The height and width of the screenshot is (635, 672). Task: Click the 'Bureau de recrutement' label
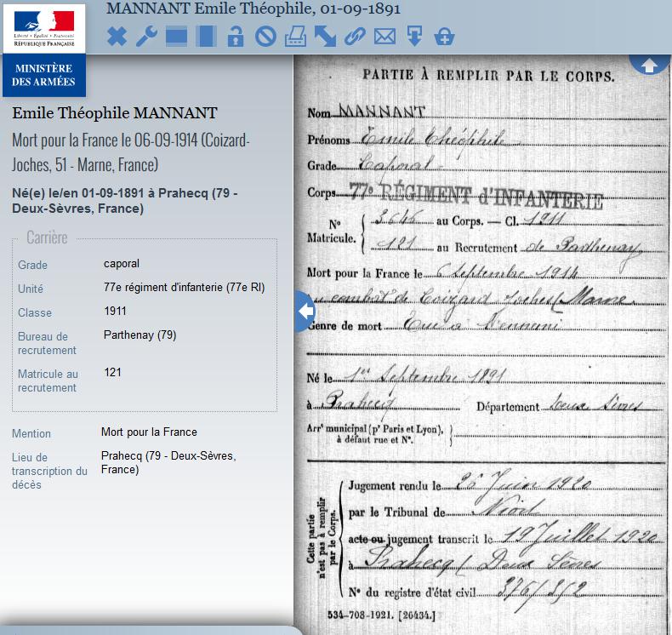pos(47,343)
